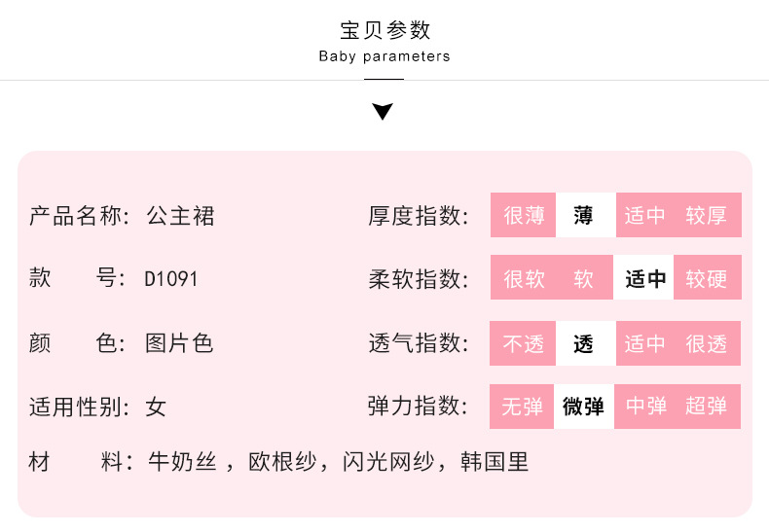Choose highlighted 微弹 elasticity option
Viewport: 769px width, 532px height.
pyautogui.click(x=584, y=407)
